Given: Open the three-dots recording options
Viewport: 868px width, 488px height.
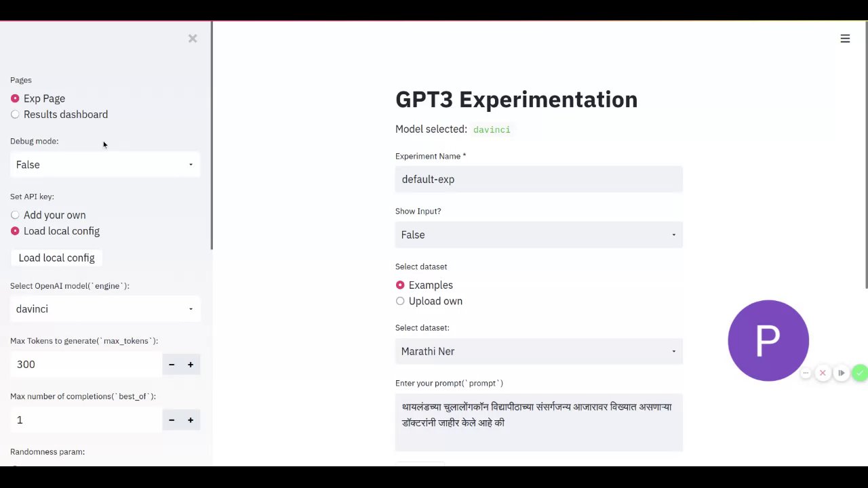Looking at the screenshot, I should coord(806,373).
